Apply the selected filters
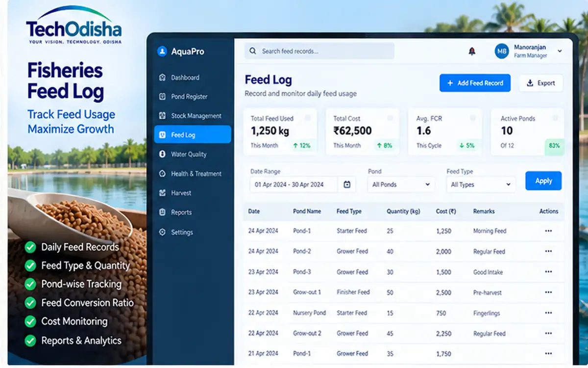Image resolution: width=588 pixels, height=368 pixels. coord(543,181)
